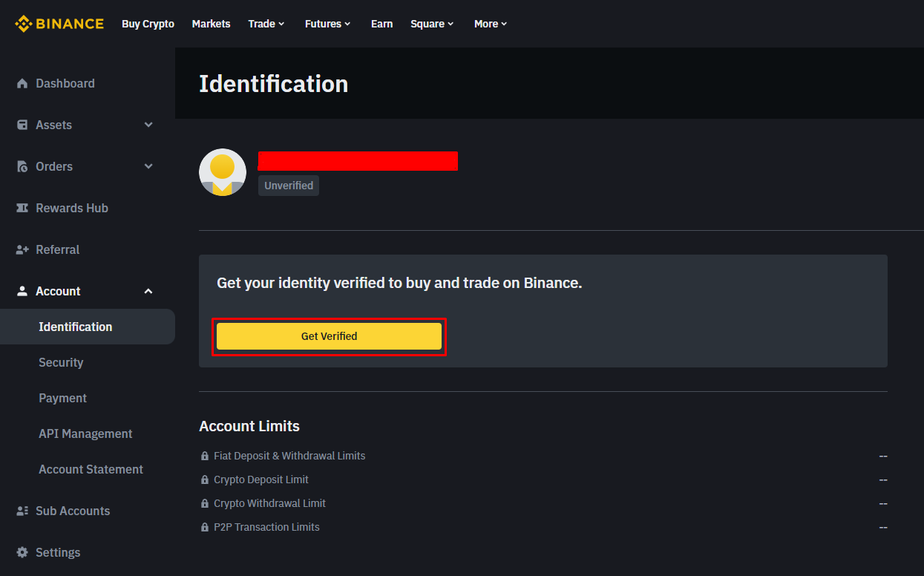
Task: Click the Get Verified button
Action: coord(329,336)
